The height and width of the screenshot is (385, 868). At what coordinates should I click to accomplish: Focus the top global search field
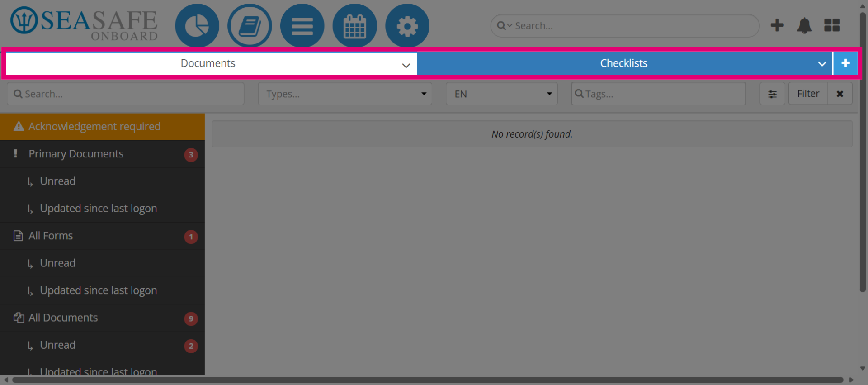(625, 26)
